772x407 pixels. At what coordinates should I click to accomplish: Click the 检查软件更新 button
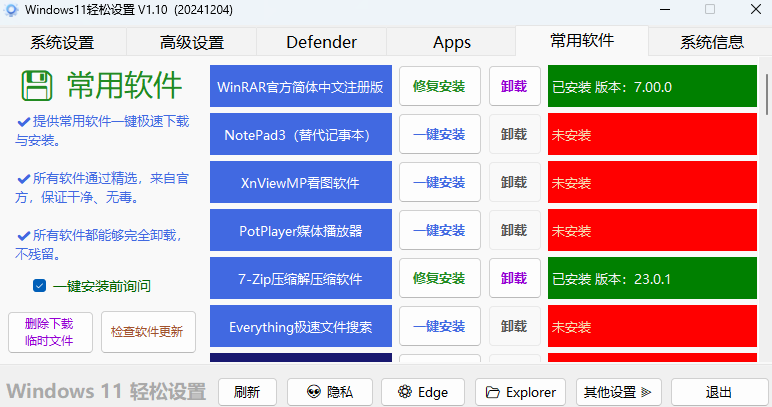click(148, 332)
